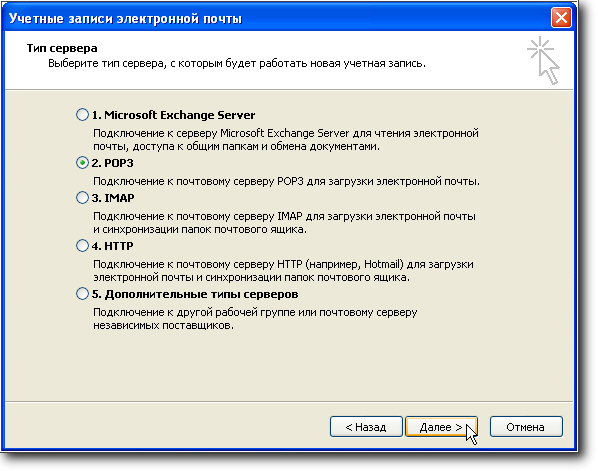Click the '3. IMAP' label text
This screenshot has height=471, width=598.
113,198
